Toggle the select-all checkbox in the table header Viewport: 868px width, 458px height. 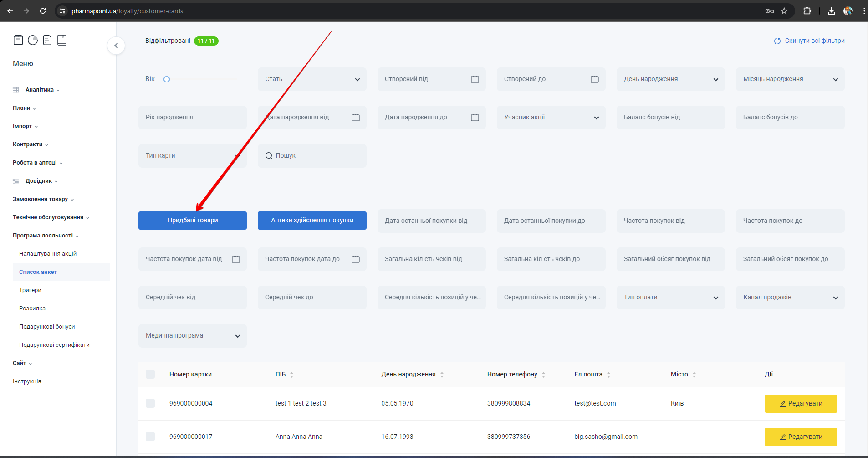[150, 374]
